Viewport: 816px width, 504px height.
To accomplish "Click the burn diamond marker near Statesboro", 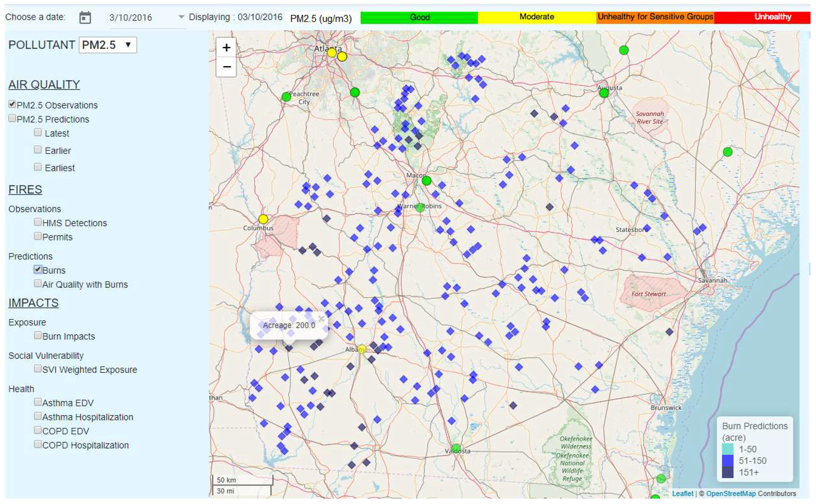I will [647, 228].
